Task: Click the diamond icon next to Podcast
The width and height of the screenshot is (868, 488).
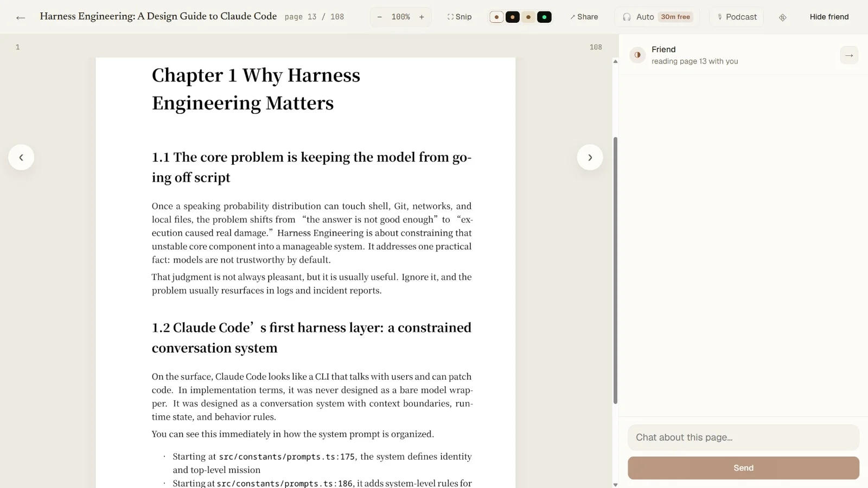Action: (782, 17)
